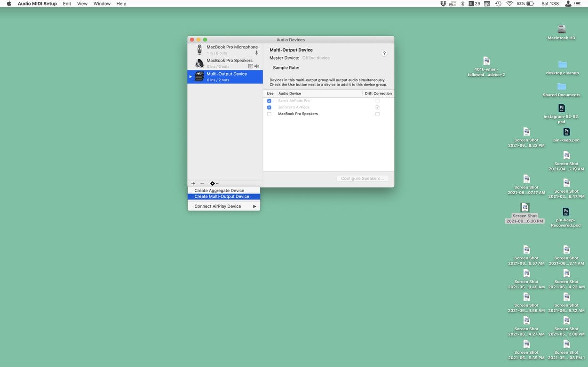Uncheck Use for Sam's AirPods Pro
The width and height of the screenshot is (588, 367).
tap(269, 101)
